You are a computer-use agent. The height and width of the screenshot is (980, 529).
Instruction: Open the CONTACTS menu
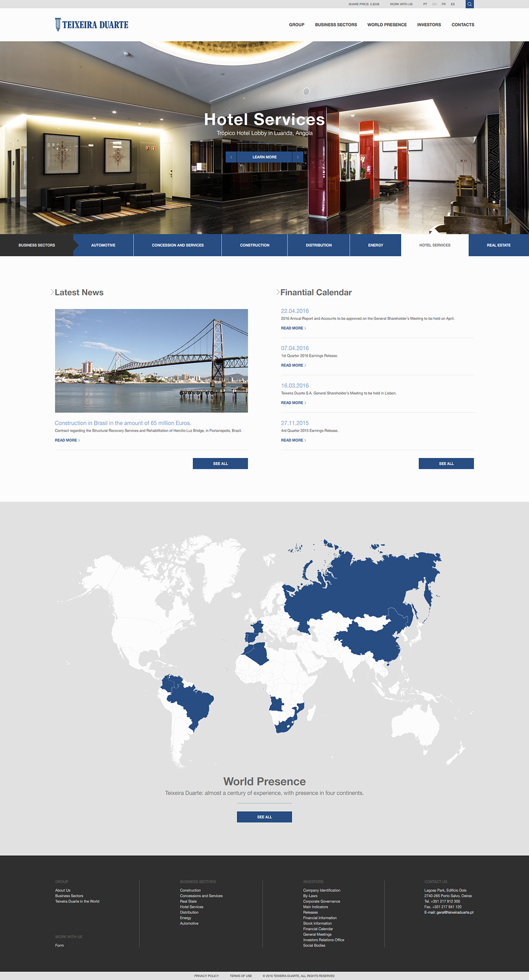click(x=463, y=25)
